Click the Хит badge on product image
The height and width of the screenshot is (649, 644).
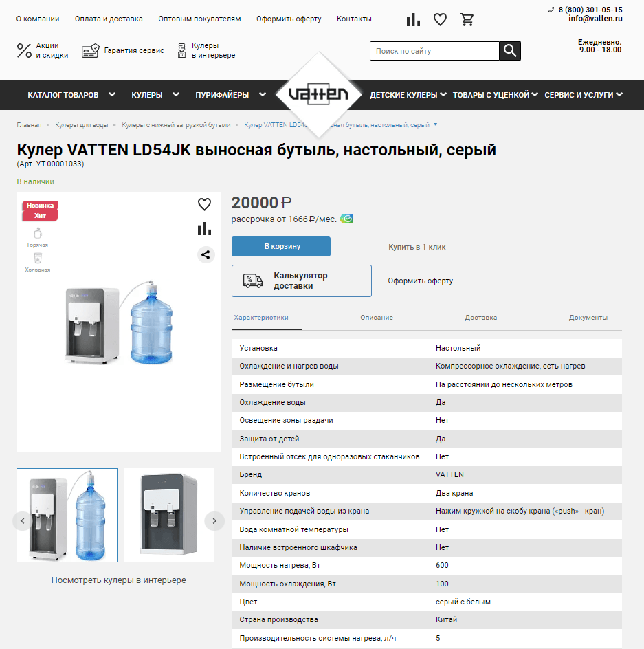40,215
